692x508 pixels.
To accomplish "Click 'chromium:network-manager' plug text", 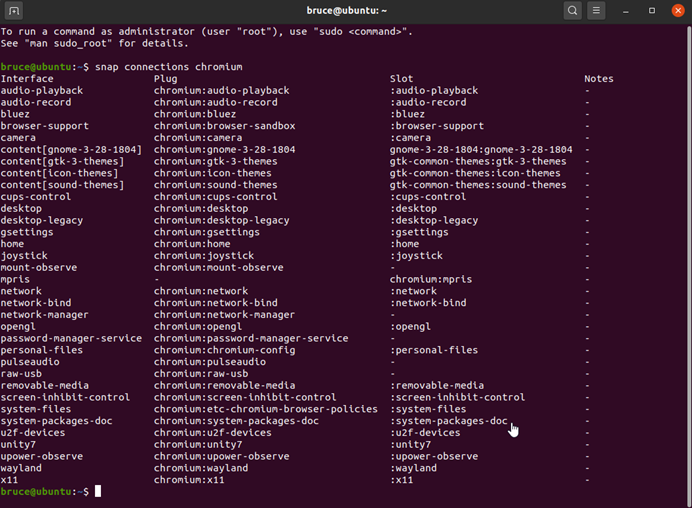I will click(225, 315).
